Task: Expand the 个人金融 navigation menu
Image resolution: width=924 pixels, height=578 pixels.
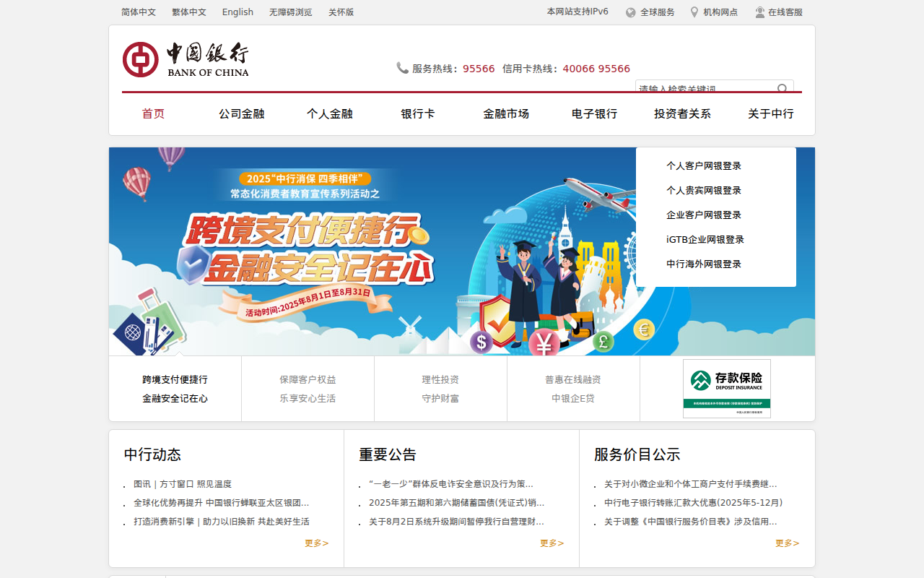Action: coord(329,114)
